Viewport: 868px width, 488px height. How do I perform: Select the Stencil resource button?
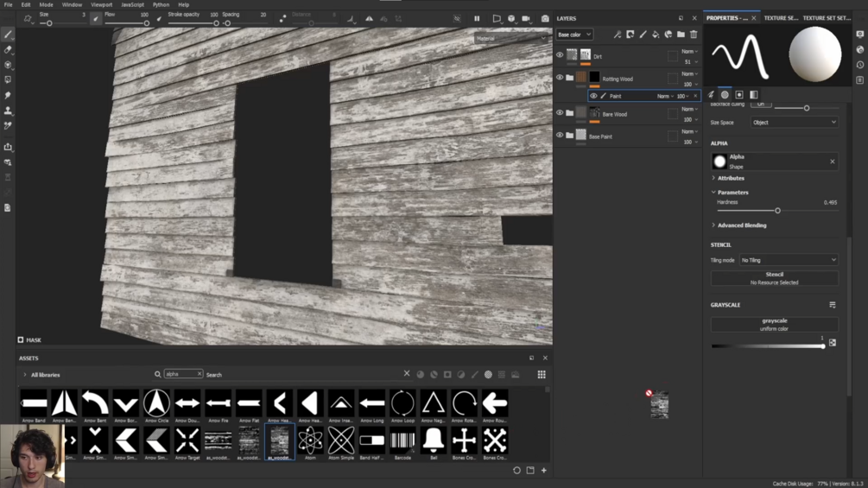pyautogui.click(x=774, y=278)
